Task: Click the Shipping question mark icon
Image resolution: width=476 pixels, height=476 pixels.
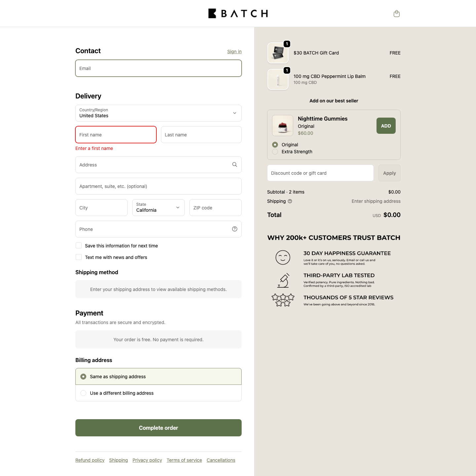Action: point(290,201)
